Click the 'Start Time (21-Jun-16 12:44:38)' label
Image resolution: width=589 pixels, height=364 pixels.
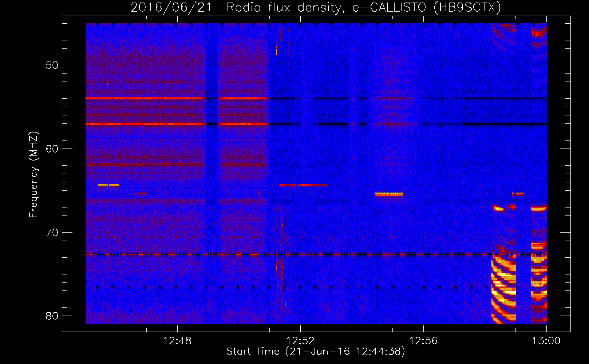[316, 352]
